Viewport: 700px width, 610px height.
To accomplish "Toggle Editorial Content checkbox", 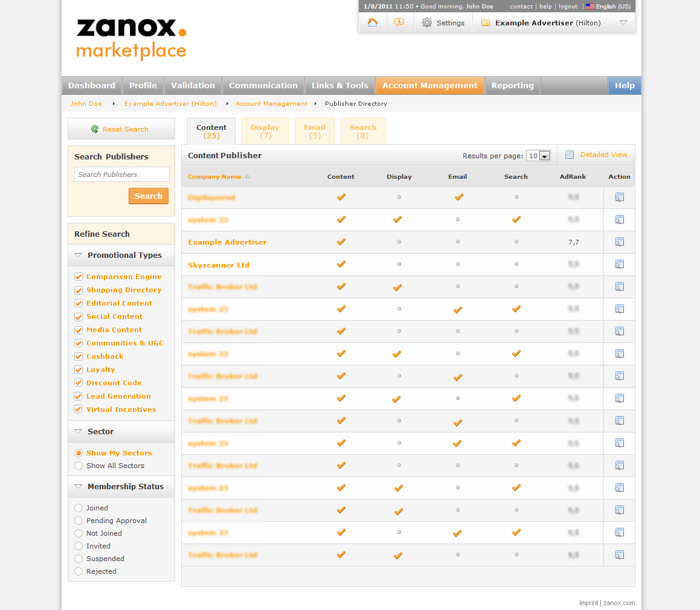I will point(79,304).
